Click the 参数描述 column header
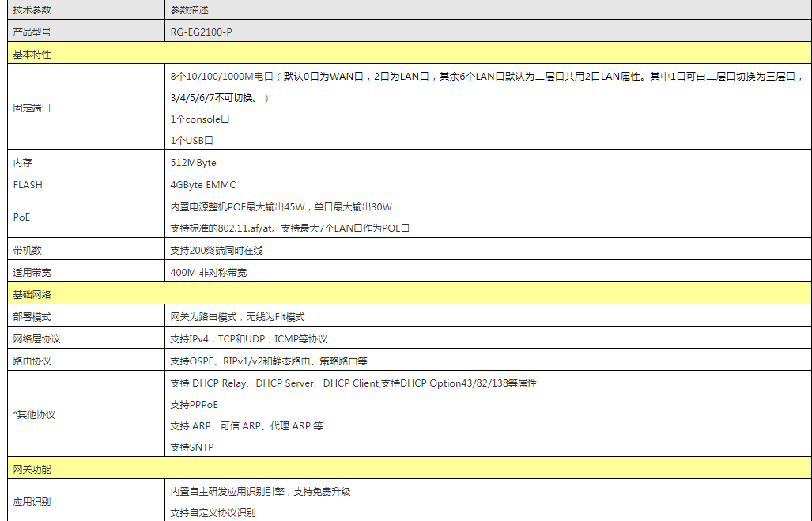This screenshot has height=521, width=812. (x=190, y=10)
